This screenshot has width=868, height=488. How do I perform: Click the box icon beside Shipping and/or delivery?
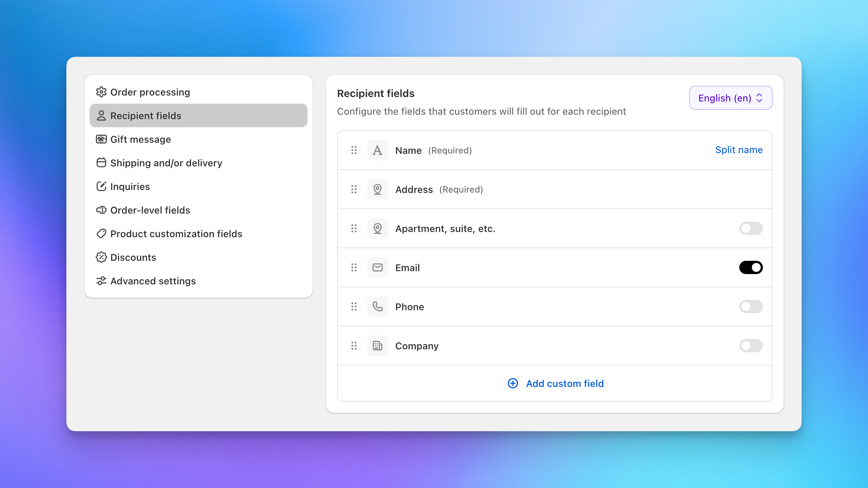tap(101, 163)
